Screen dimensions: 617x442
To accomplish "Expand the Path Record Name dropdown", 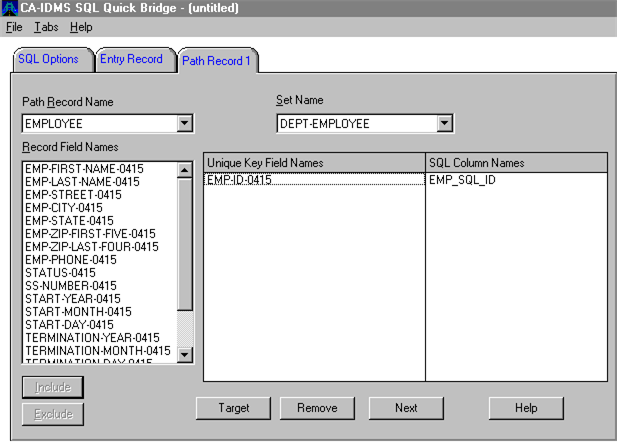I will (184, 124).
